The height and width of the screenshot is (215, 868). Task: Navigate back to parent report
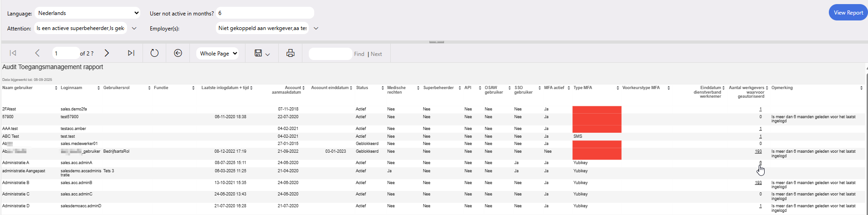(178, 53)
